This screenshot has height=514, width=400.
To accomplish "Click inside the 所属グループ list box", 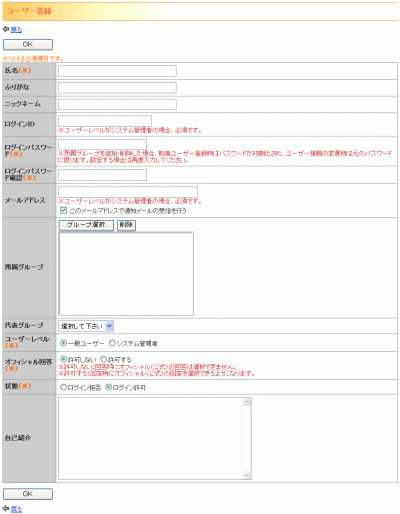I will (x=126, y=274).
